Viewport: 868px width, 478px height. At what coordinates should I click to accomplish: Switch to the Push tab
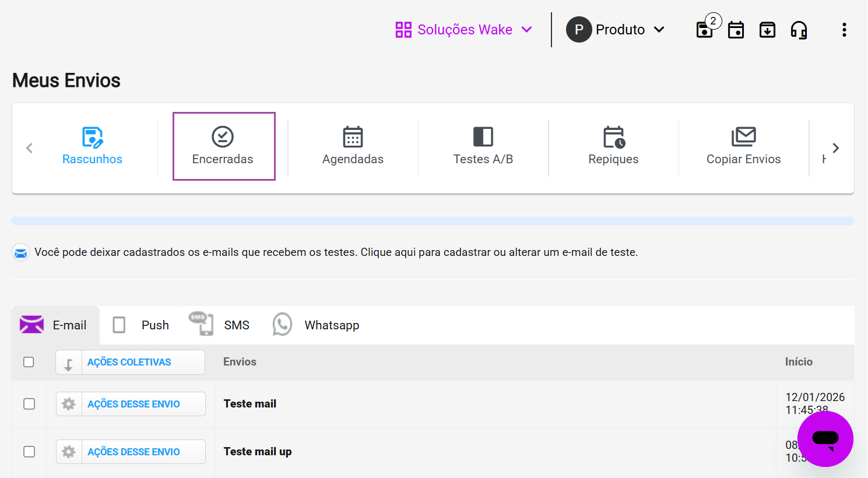141,325
